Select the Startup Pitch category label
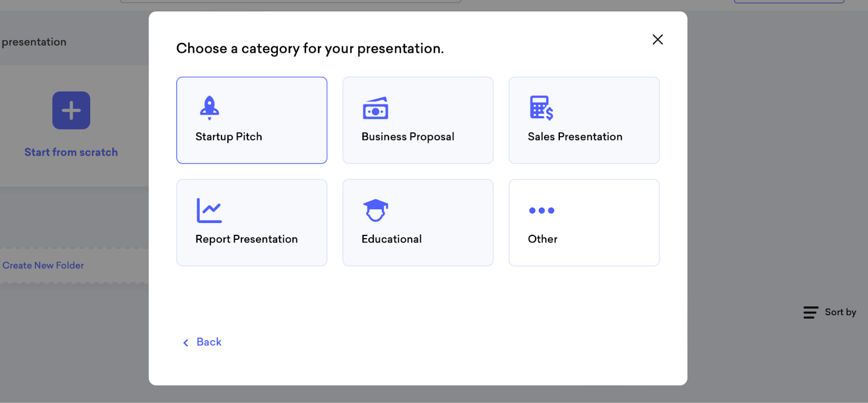 [229, 137]
